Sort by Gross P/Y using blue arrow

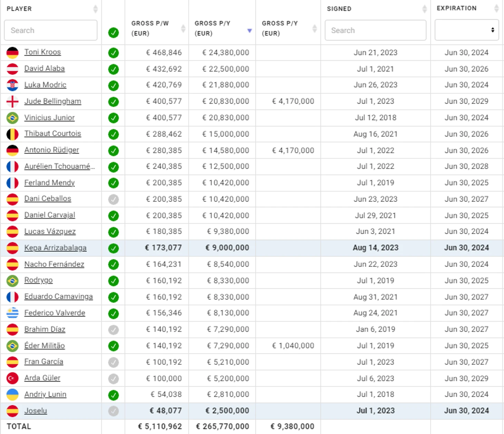pos(250,31)
